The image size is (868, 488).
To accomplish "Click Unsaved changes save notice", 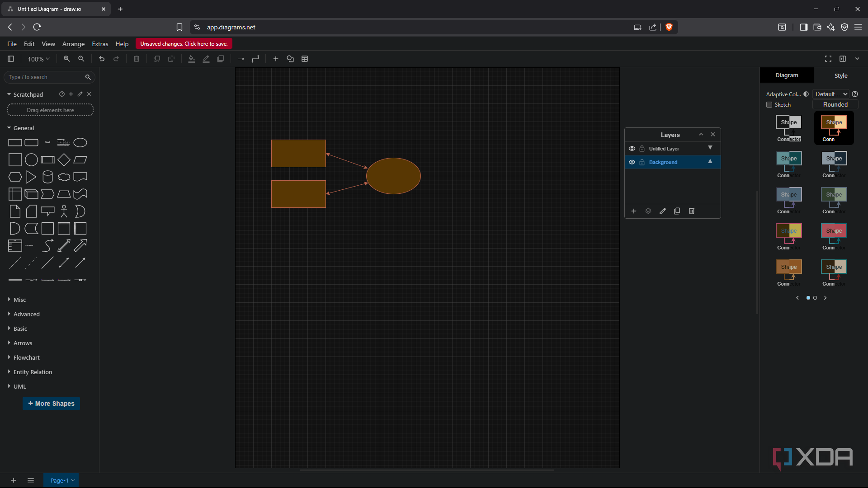I will coord(184,44).
